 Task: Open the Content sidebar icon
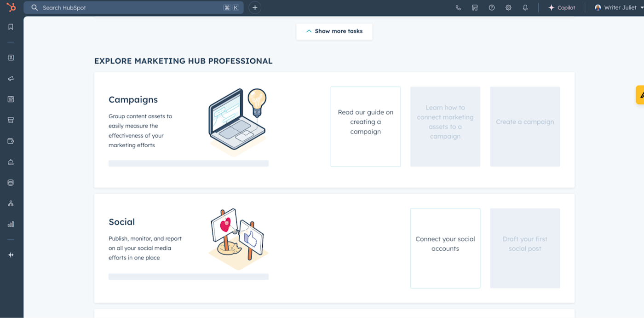[x=11, y=99]
